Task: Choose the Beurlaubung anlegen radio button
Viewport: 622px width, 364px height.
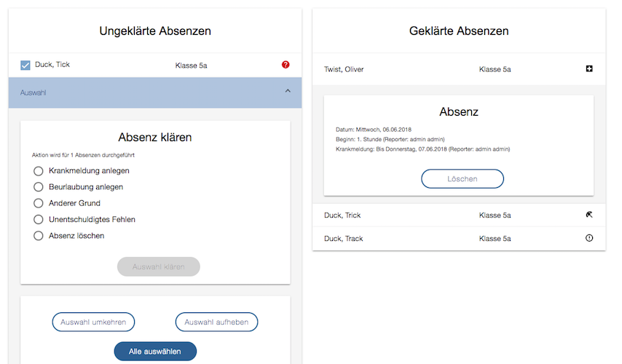Action: point(39,187)
